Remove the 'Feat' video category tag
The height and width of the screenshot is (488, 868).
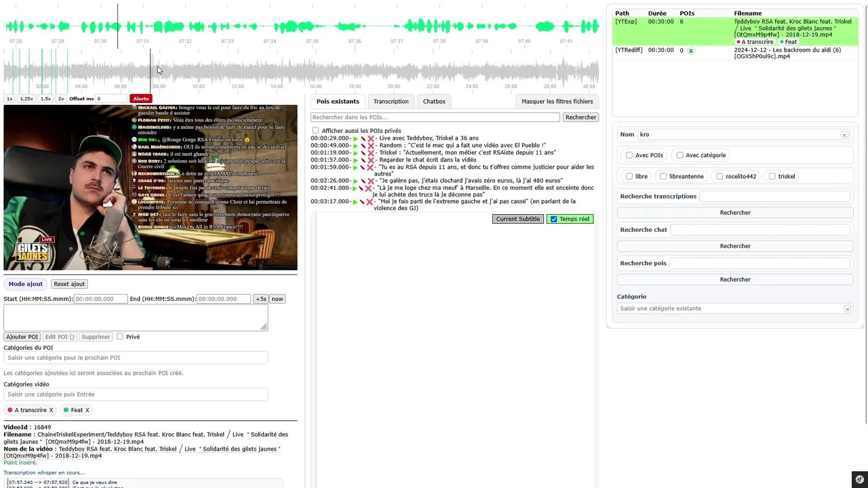pyautogui.click(x=87, y=410)
